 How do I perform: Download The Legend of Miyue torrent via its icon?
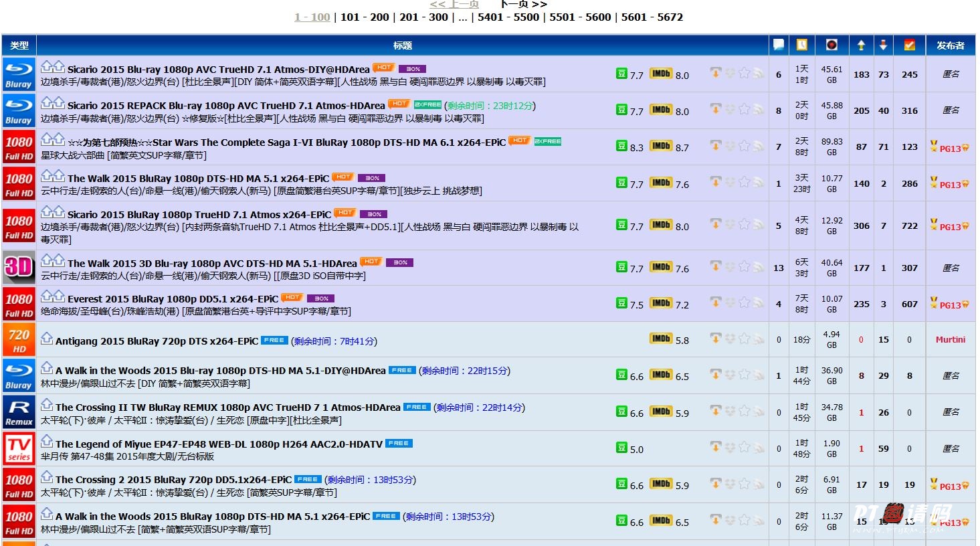coord(716,447)
